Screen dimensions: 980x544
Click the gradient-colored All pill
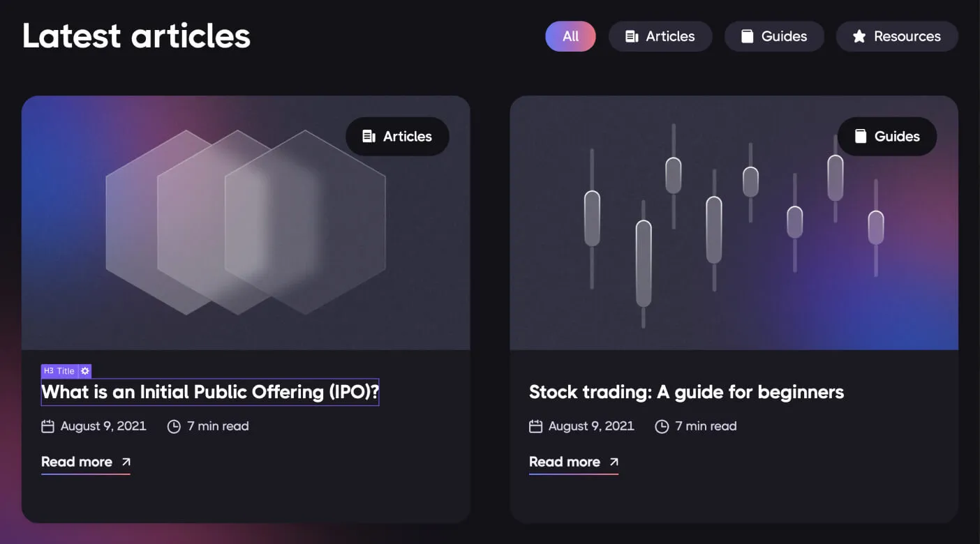click(x=570, y=36)
